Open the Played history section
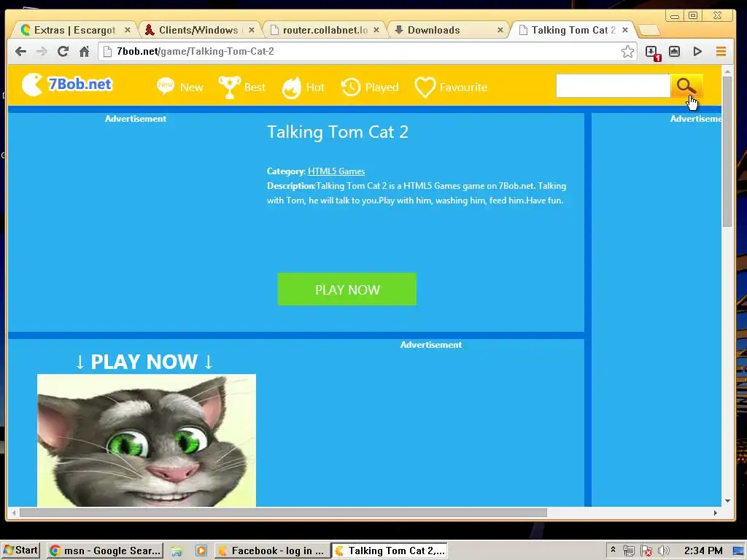 tap(370, 87)
